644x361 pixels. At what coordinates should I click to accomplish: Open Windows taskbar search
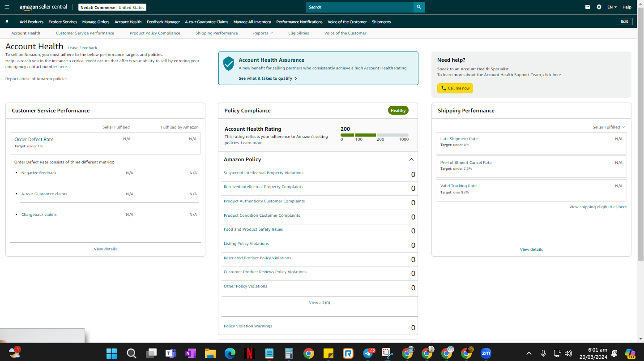[131, 353]
